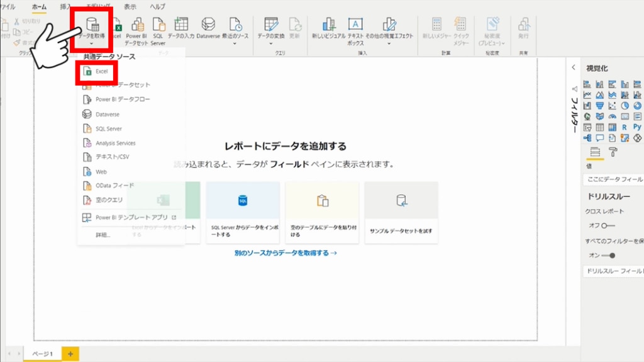The image size is (644, 362).
Task: Open the データを取得 dropdown arrow
Action: [91, 43]
